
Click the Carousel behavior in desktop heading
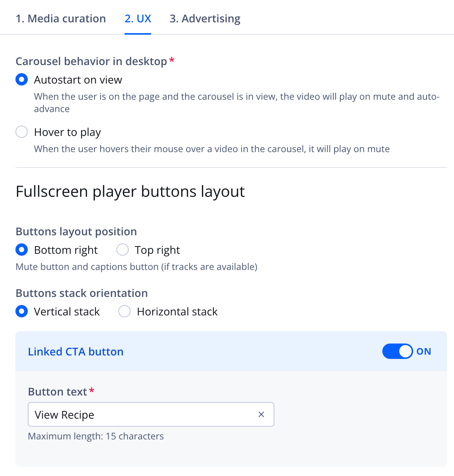pyautogui.click(x=91, y=61)
